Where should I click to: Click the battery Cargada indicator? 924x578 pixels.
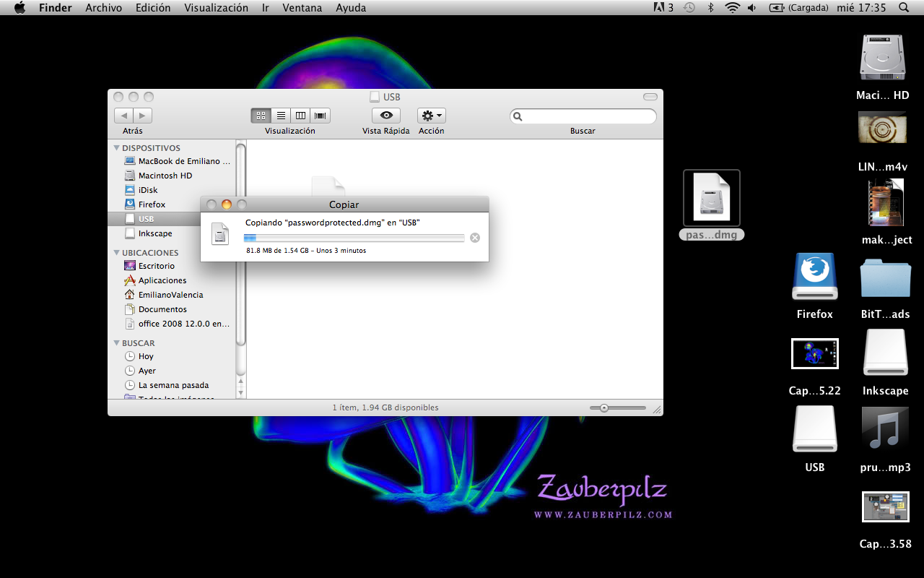point(799,8)
